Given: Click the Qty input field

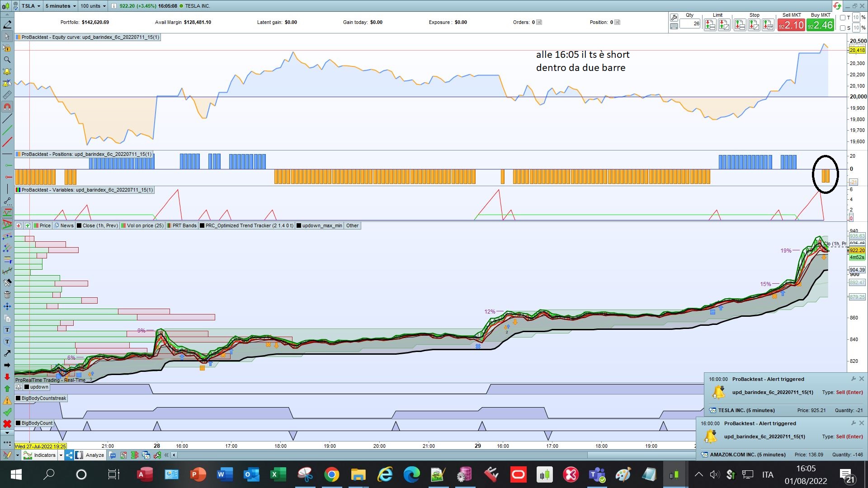Looking at the screenshot, I should [x=690, y=24].
